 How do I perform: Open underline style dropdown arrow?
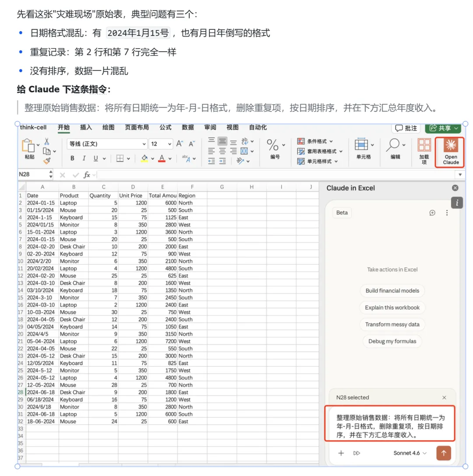pos(104,158)
